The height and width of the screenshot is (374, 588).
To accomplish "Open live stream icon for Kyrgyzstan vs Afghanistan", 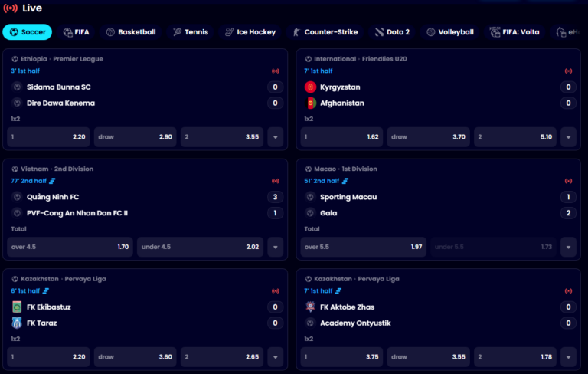I will click(x=569, y=71).
